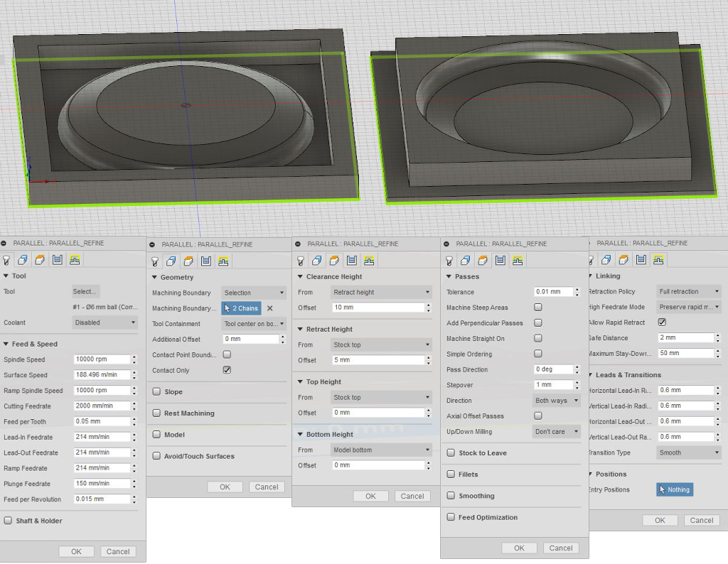This screenshot has height=564, width=728.
Task: Open Transition Type Smooth dropdown
Action: 688,452
